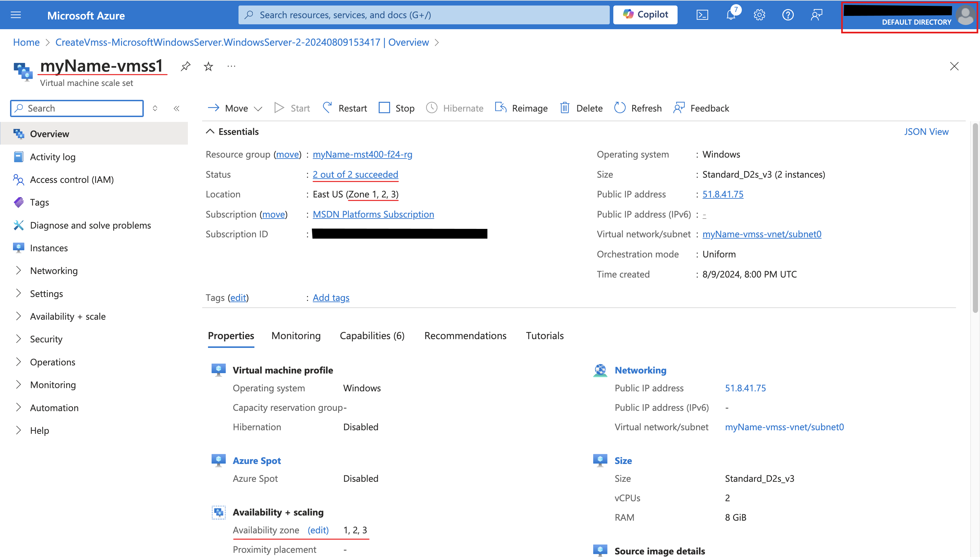980x557 pixels.
Task: Open the 2 out of 2 succeeded status
Action: [x=355, y=174]
